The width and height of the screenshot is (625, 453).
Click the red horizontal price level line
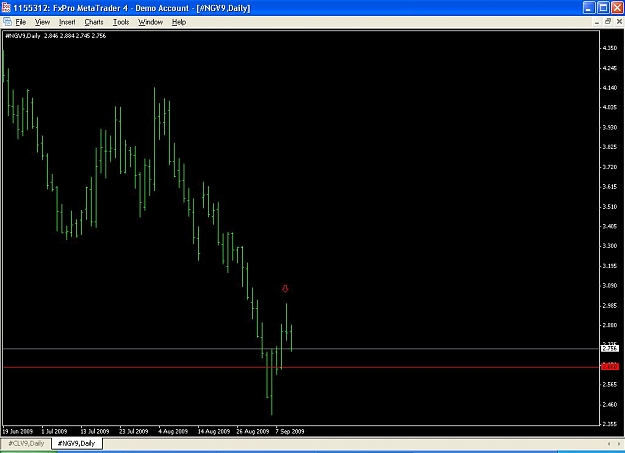coord(301,367)
